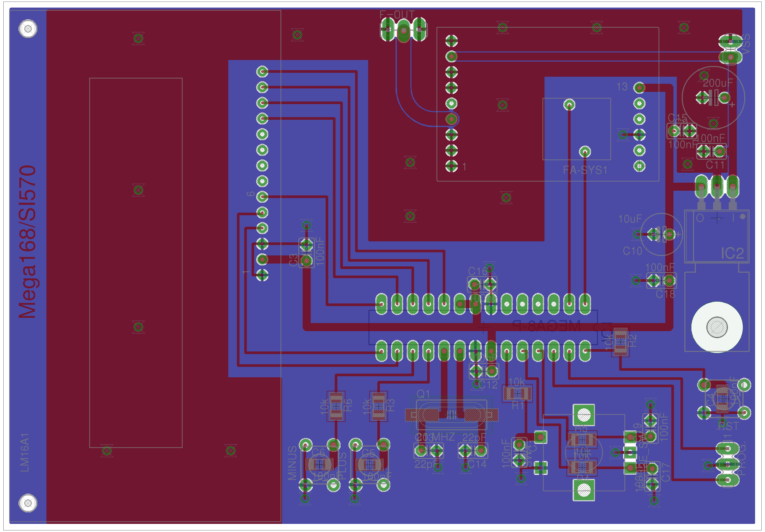Viewport: 765px width, 532px height.
Task: Click the RST button label
Action: point(728,426)
